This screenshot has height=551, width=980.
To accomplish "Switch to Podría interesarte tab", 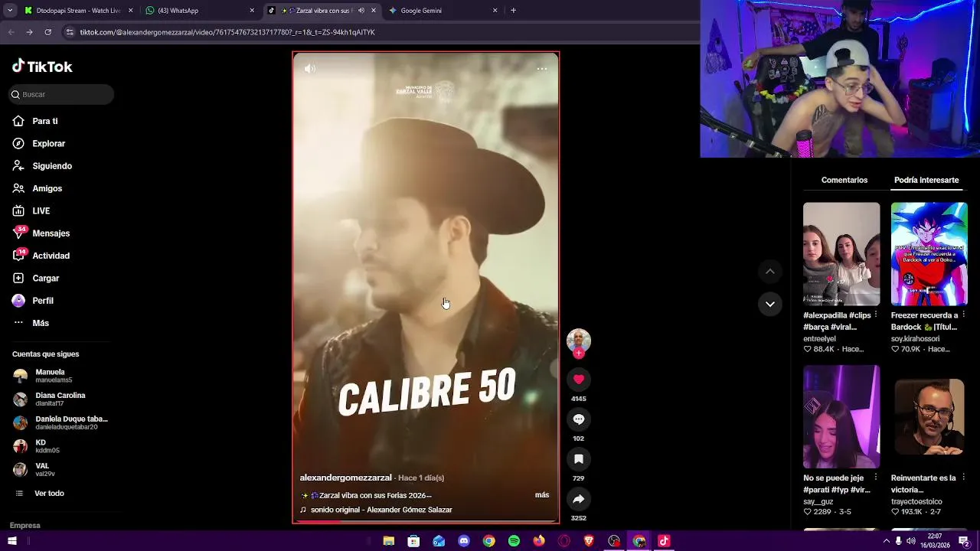I will point(926,180).
